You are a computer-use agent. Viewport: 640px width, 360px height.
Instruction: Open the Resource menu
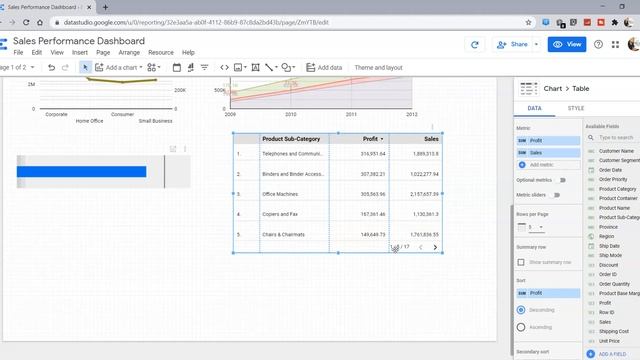click(161, 53)
